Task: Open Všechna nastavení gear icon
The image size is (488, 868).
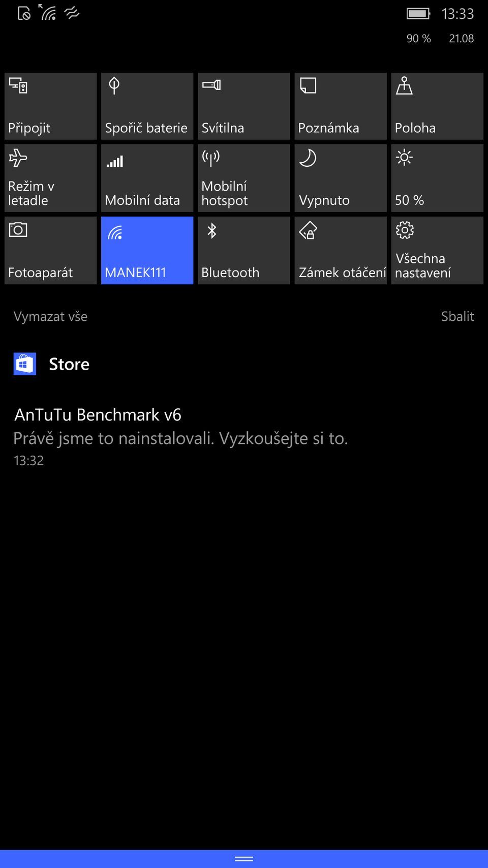Action: (405, 230)
